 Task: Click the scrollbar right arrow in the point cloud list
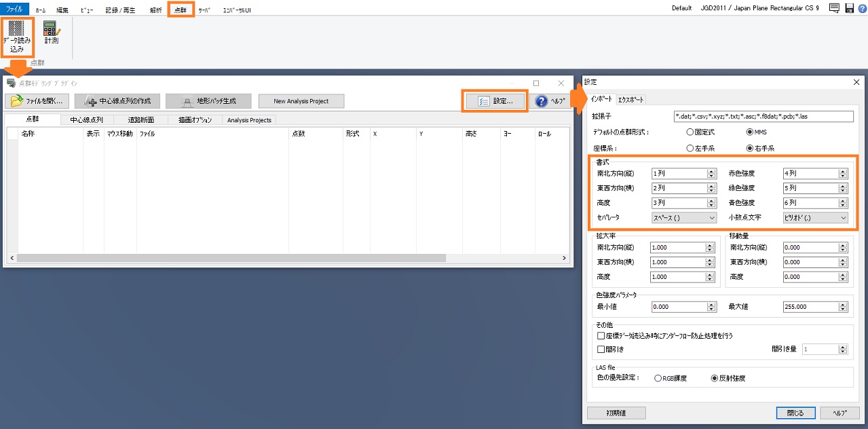[x=564, y=258]
